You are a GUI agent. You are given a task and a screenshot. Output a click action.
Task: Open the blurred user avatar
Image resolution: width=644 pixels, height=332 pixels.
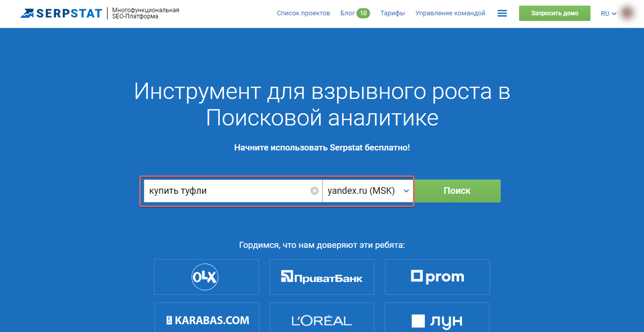tap(627, 13)
